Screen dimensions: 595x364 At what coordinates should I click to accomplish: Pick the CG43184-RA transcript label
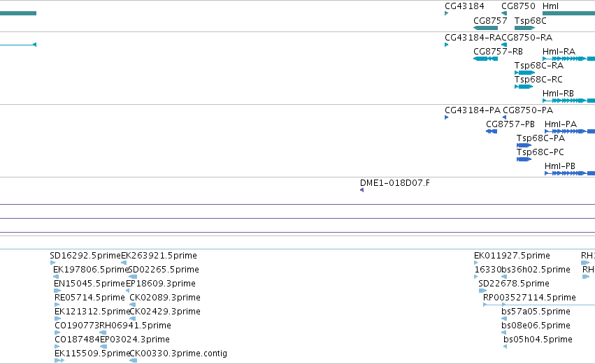pos(473,38)
